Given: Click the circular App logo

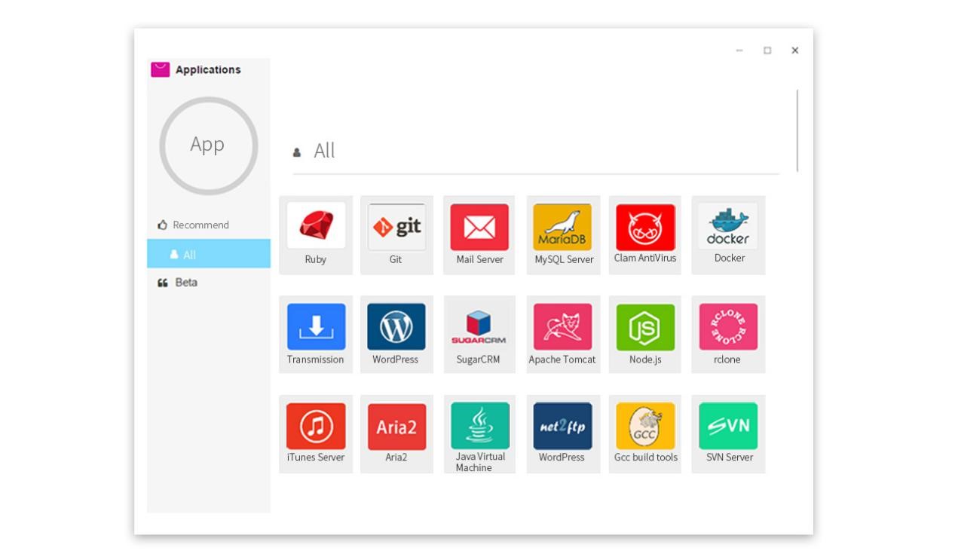Looking at the screenshot, I should click(209, 145).
